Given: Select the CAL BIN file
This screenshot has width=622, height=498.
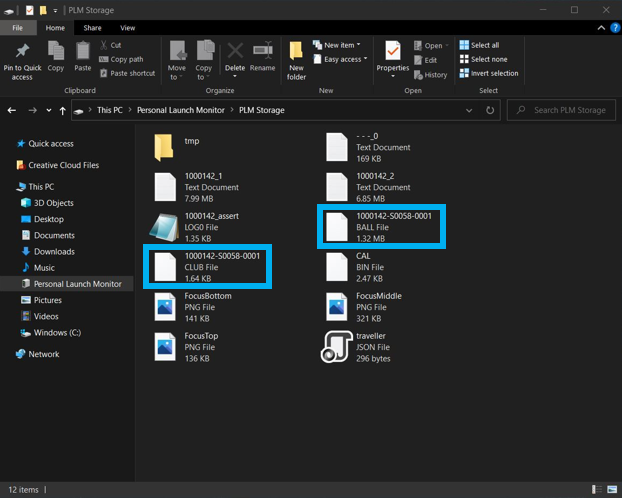Looking at the screenshot, I should 354,267.
